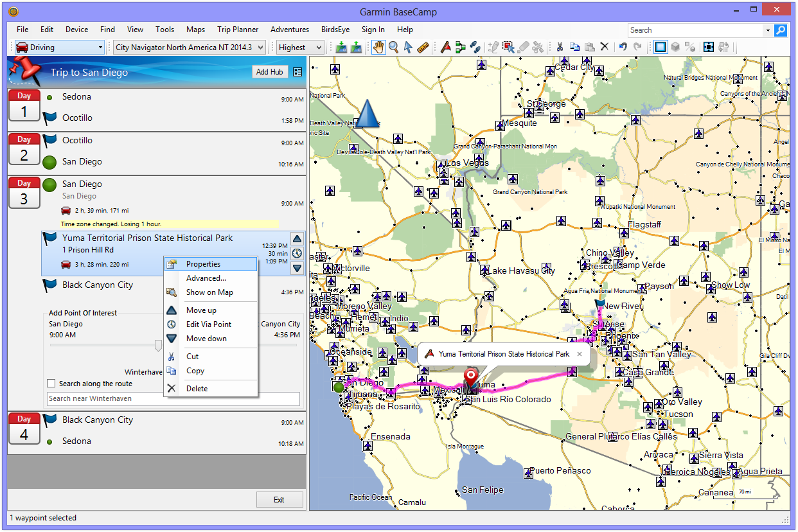798x532 pixels.
Task: Enable Search along the route checkbox
Action: 51,384
